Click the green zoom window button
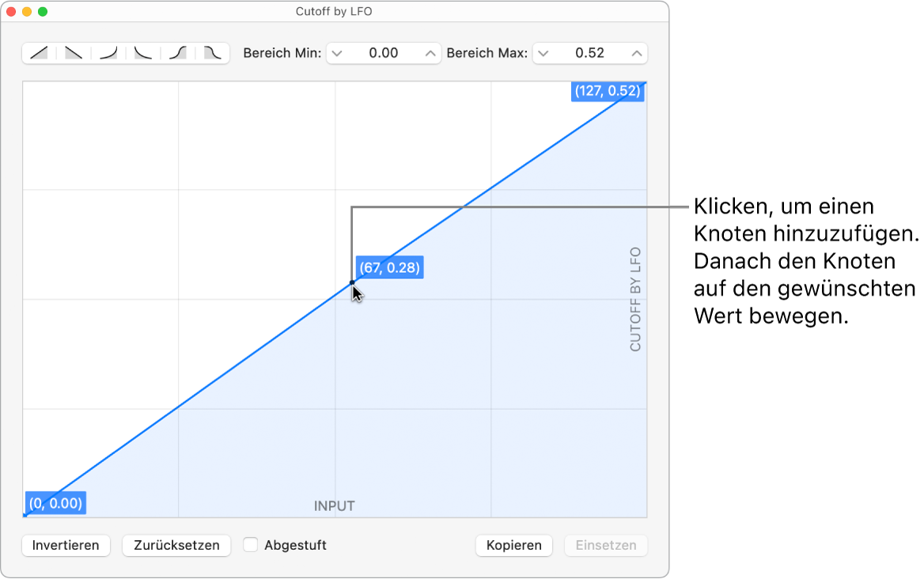The height and width of the screenshot is (579, 924). [43, 12]
